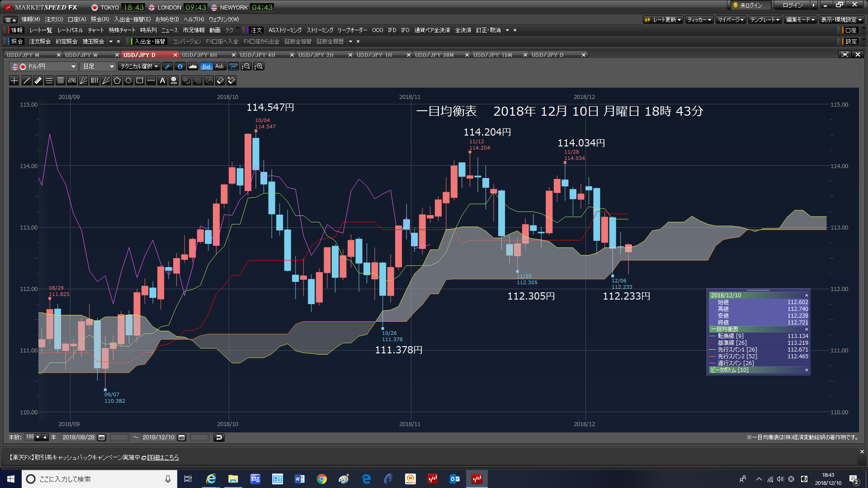The image size is (868, 488).
Task: Click the ログイン button
Action: click(x=793, y=5)
